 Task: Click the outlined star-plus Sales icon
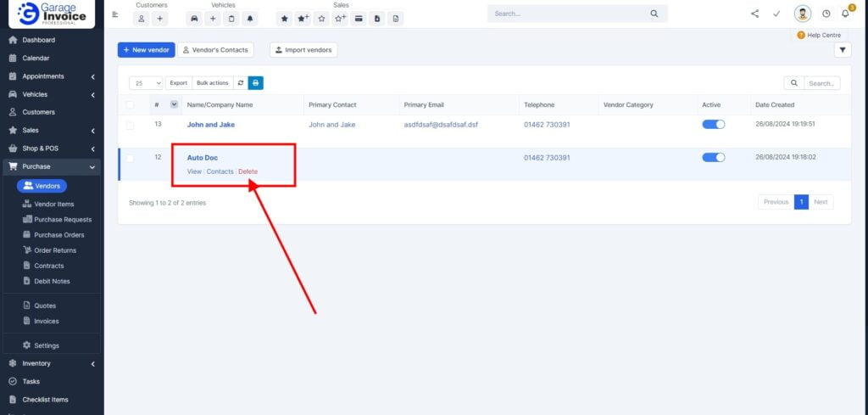click(340, 19)
